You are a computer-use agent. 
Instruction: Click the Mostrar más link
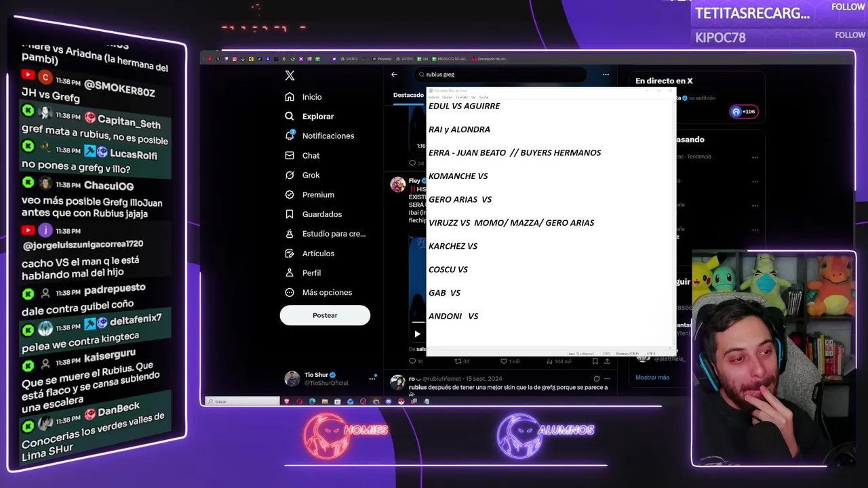coord(652,378)
